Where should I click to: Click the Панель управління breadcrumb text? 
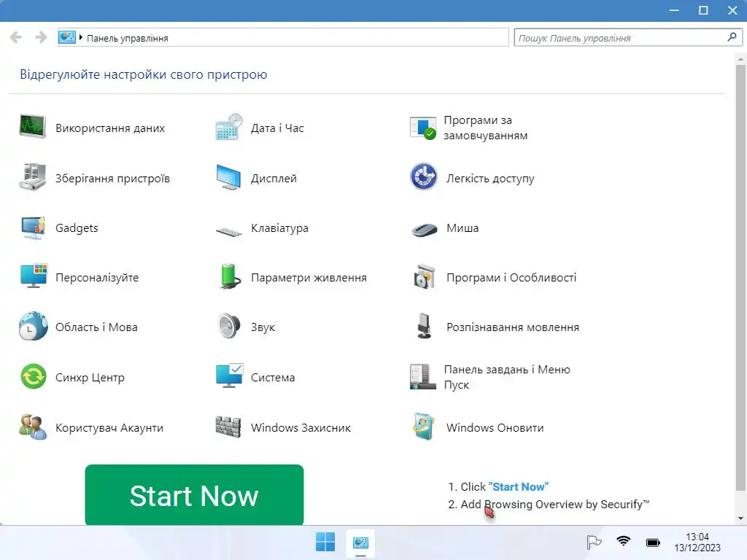click(127, 38)
